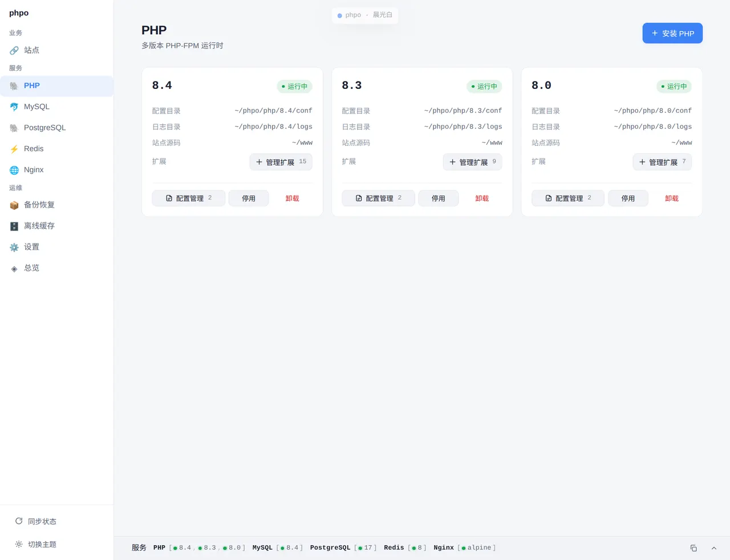Go to Nginx in the sidebar
730x560 pixels.
[56, 170]
